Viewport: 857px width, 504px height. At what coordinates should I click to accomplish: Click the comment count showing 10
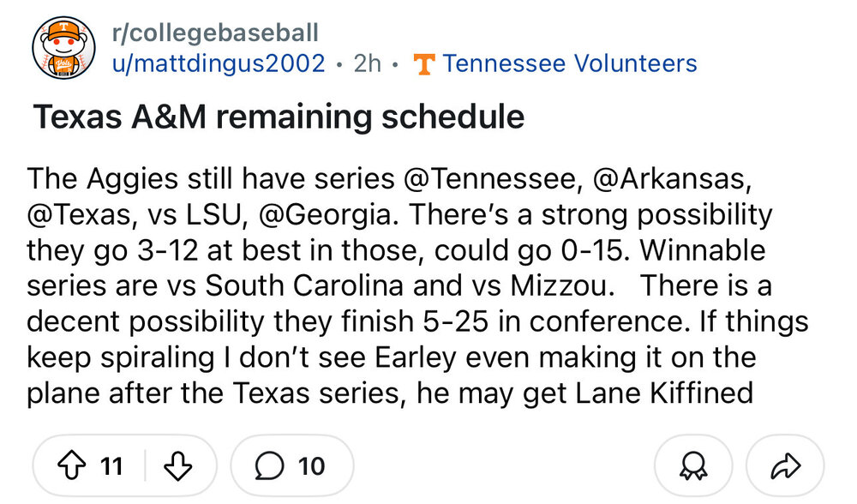point(312,466)
